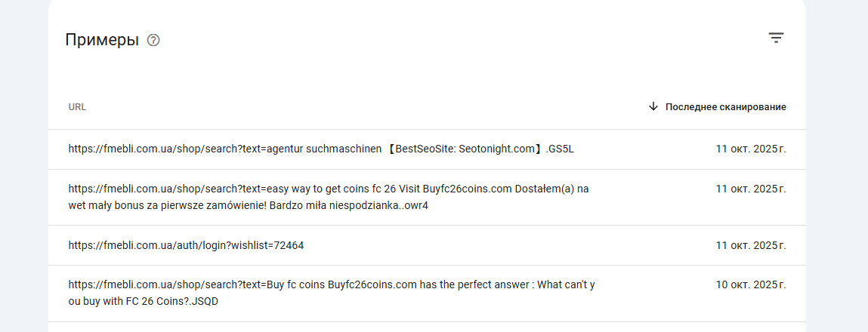Open the filter icon in the Примеры panel

[x=776, y=38]
